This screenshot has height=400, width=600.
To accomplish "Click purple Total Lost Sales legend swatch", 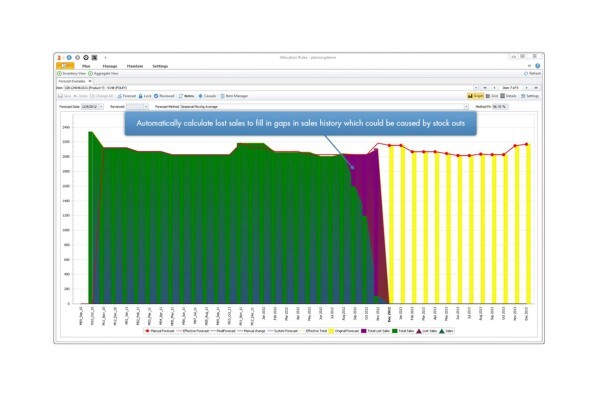I will 364,331.
